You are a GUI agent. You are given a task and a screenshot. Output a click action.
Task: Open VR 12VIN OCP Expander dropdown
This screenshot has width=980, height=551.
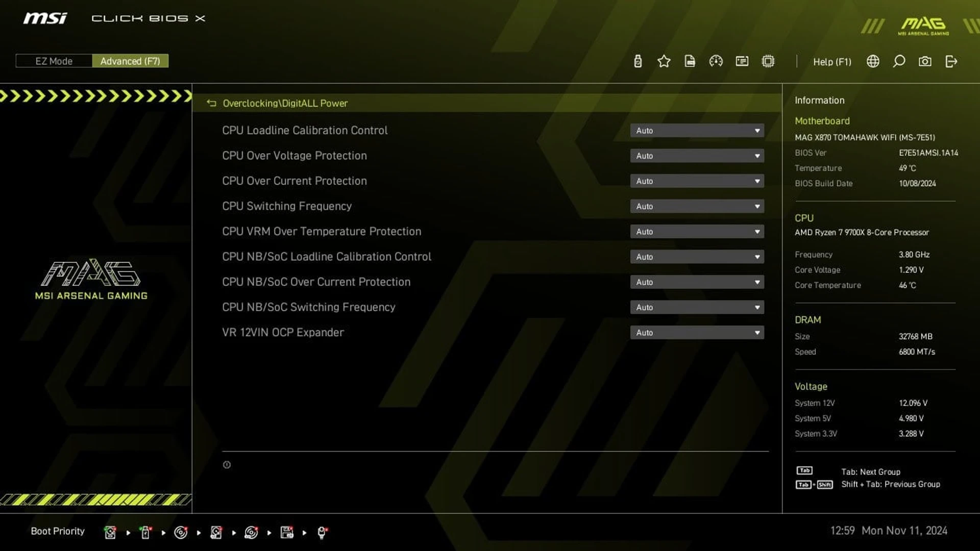pos(697,333)
